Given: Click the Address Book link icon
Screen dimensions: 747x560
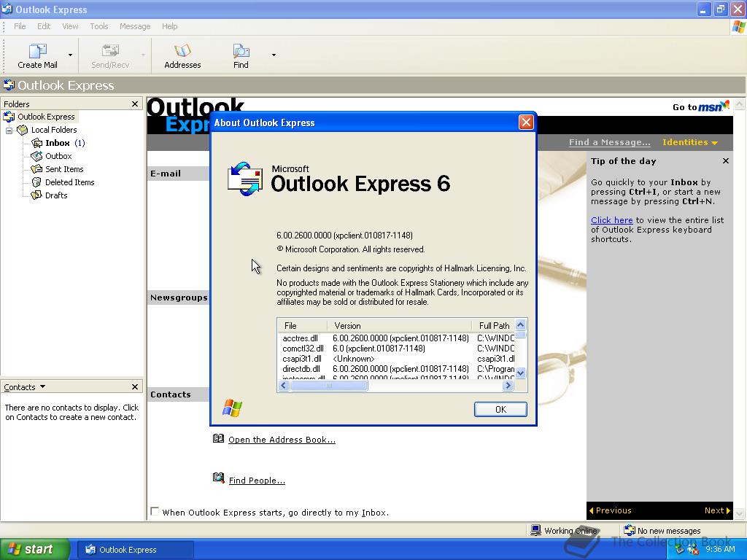Looking at the screenshot, I should click(x=218, y=438).
